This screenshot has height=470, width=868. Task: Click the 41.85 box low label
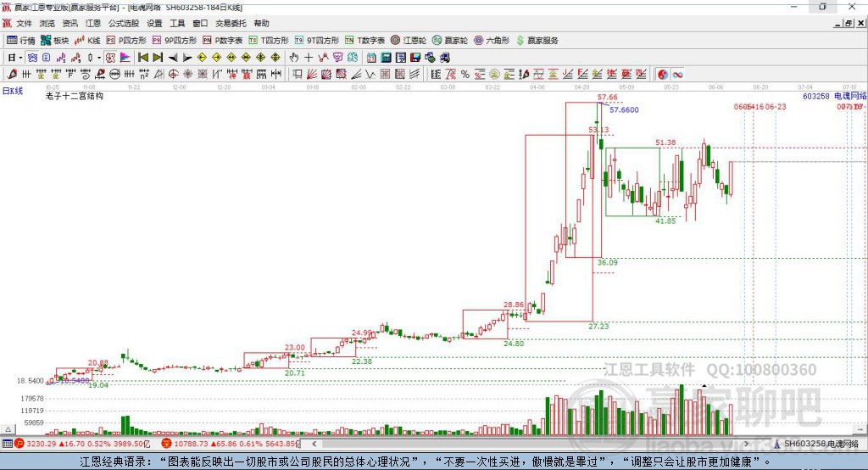pos(665,221)
